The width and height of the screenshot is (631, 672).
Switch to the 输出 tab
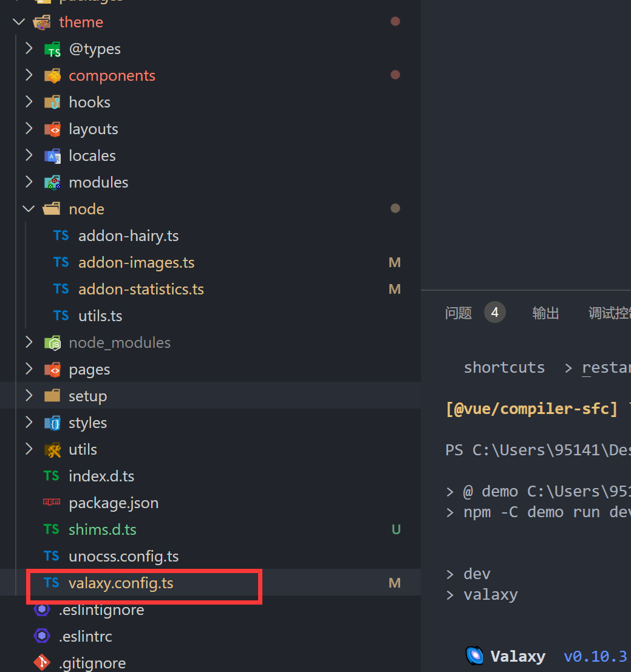coord(545,313)
